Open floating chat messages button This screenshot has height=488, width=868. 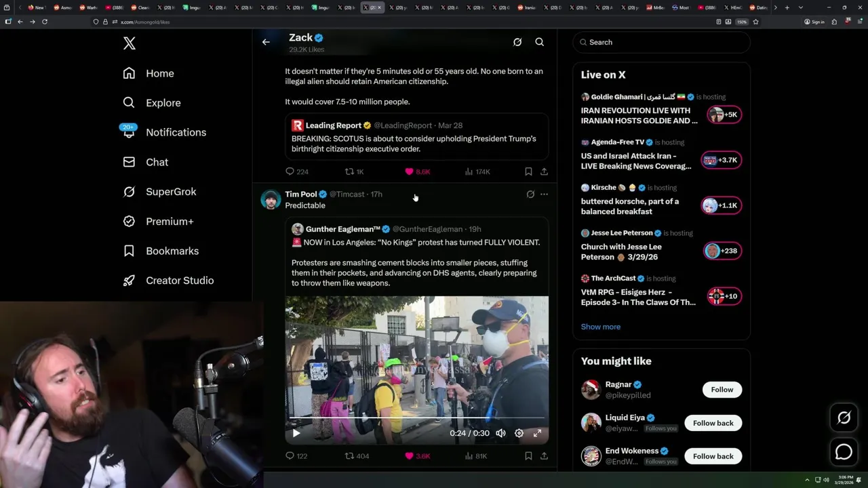(x=844, y=451)
